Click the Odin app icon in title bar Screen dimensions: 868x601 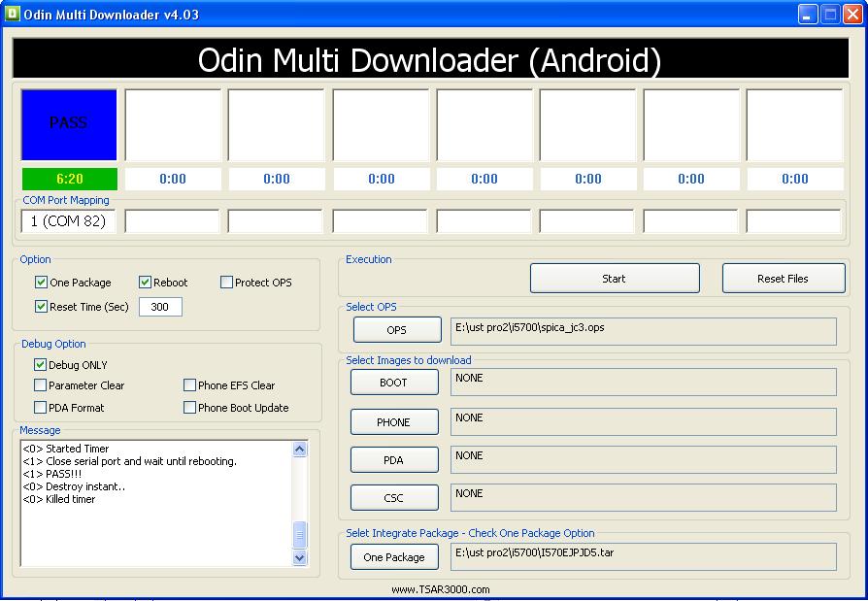click(x=12, y=14)
